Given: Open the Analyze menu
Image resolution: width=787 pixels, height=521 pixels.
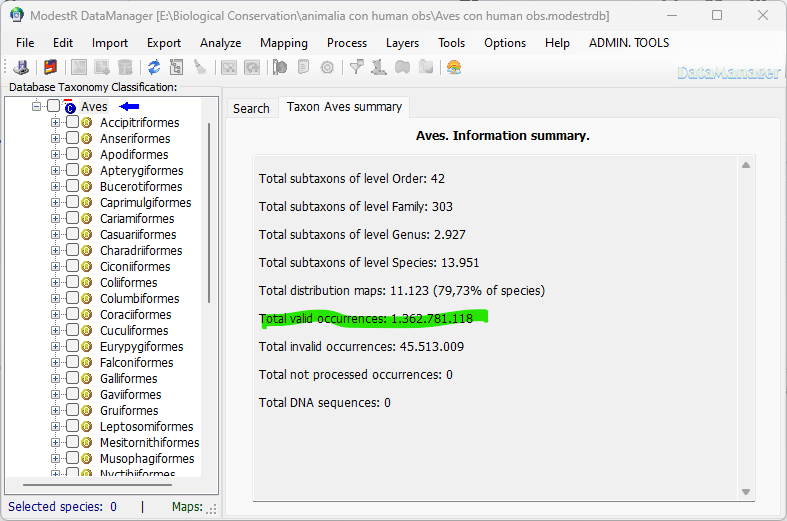Looking at the screenshot, I should (x=220, y=43).
